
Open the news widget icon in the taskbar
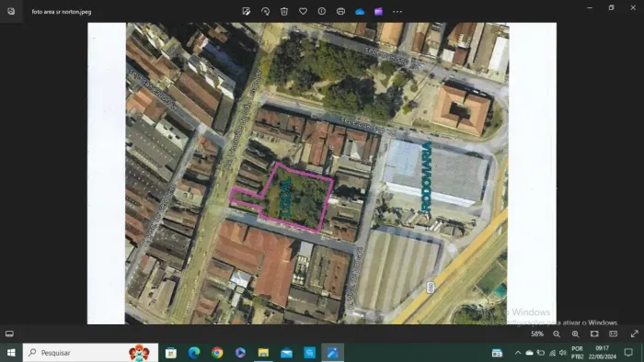pyautogui.click(x=497, y=353)
